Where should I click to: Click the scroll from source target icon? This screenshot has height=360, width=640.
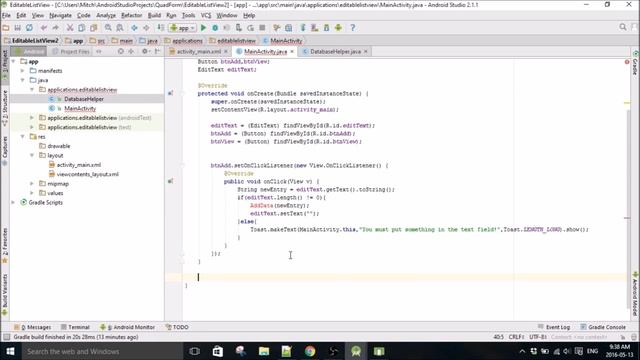pos(120,51)
